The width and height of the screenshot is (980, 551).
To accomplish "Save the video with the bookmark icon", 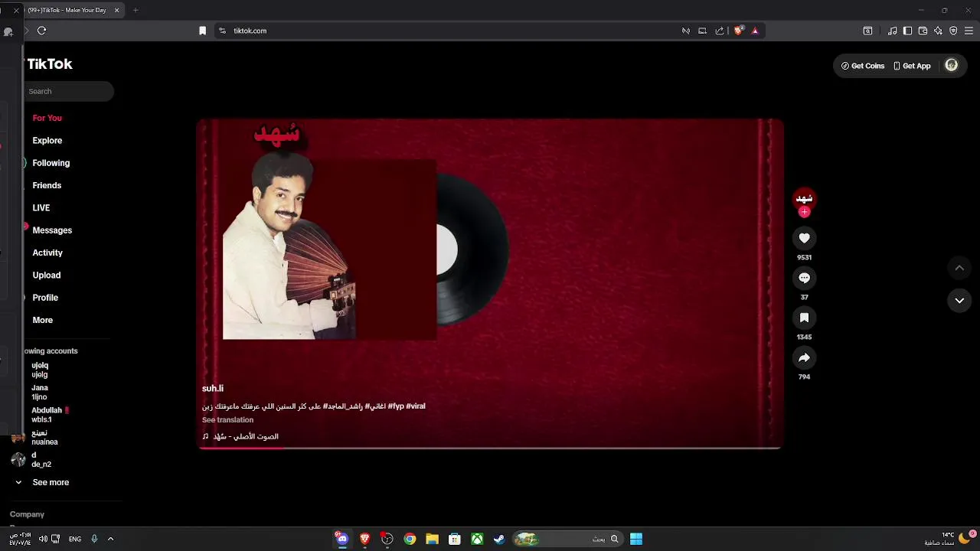I will point(804,318).
